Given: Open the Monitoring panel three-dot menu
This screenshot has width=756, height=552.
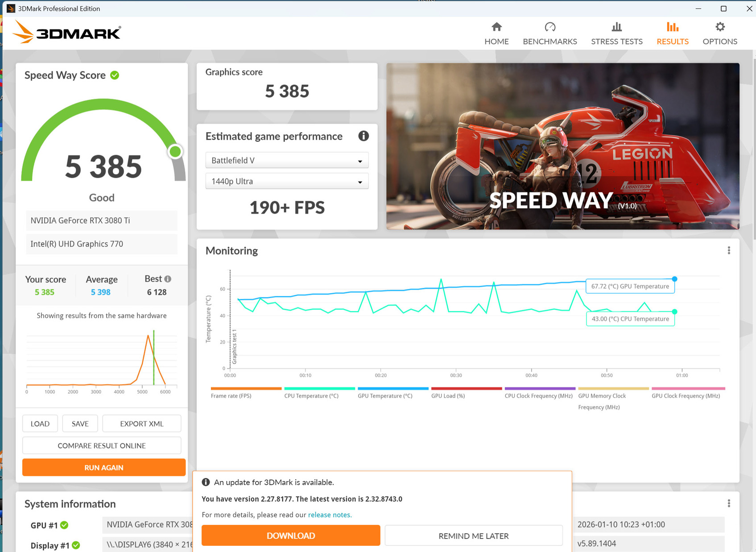Looking at the screenshot, I should point(729,251).
